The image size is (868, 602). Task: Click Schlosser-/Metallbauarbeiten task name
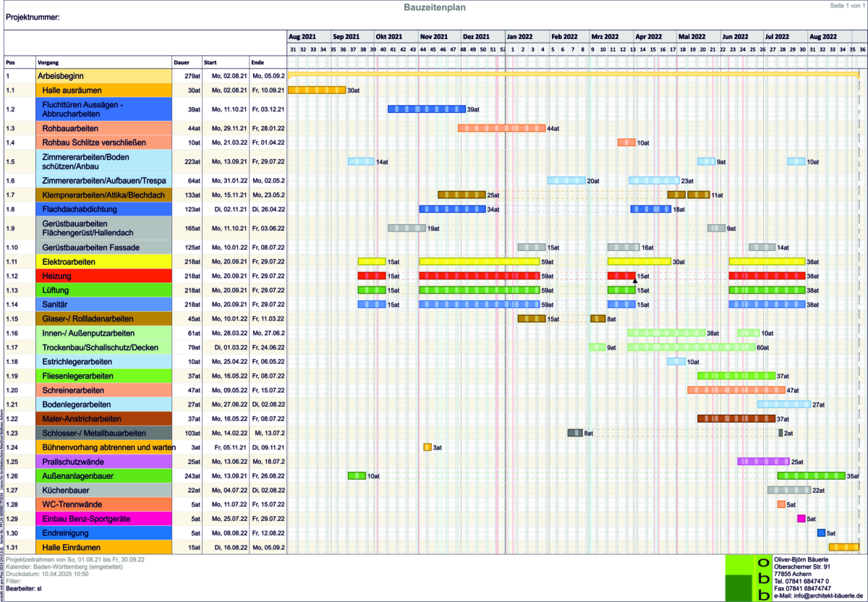click(95, 433)
